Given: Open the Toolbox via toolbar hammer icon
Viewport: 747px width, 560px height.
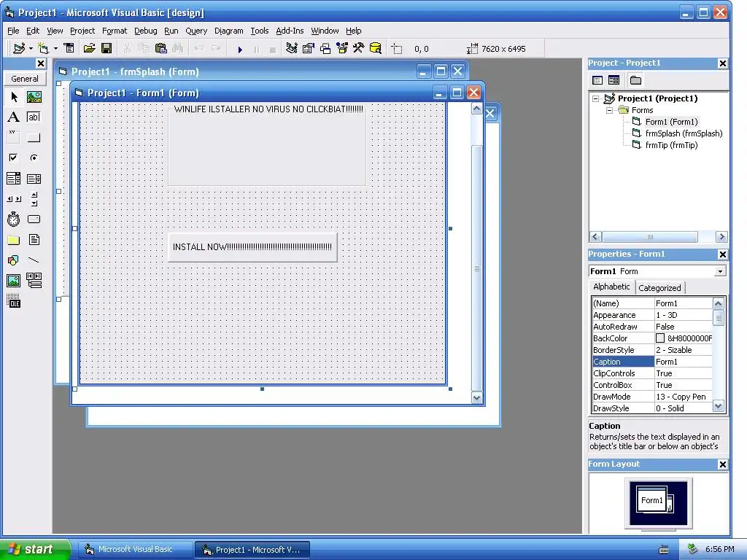Looking at the screenshot, I should click(x=359, y=49).
